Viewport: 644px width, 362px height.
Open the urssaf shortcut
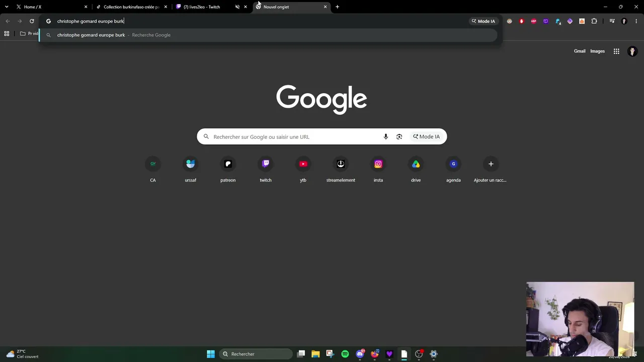coord(190,169)
